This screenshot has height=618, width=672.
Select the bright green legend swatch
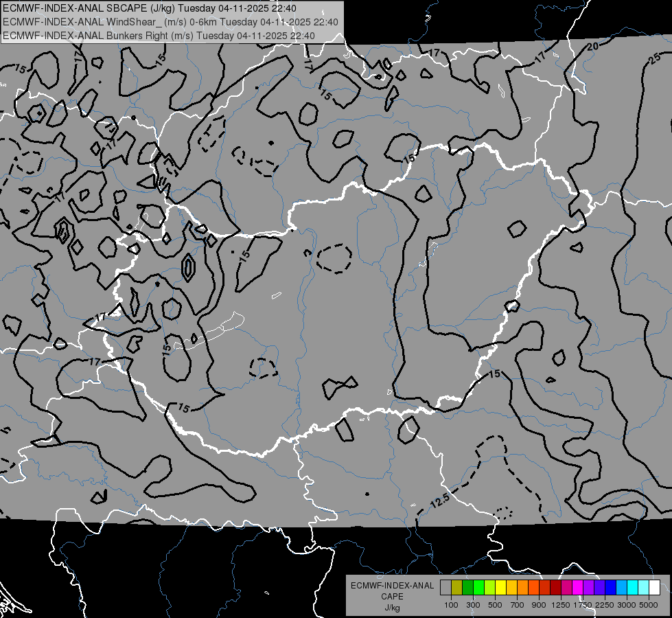point(478,587)
